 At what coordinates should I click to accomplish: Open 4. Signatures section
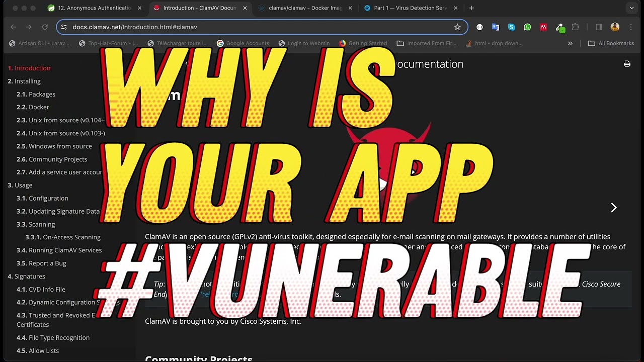pos(26,277)
